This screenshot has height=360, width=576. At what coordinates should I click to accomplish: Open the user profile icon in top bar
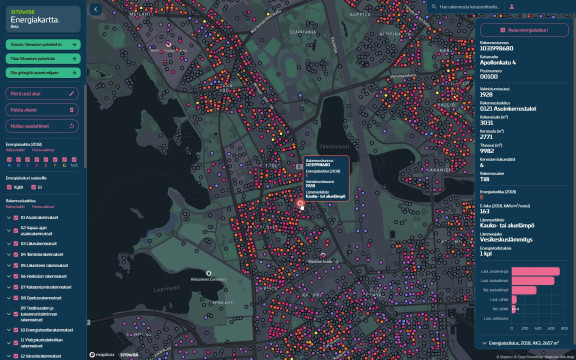[x=511, y=7]
